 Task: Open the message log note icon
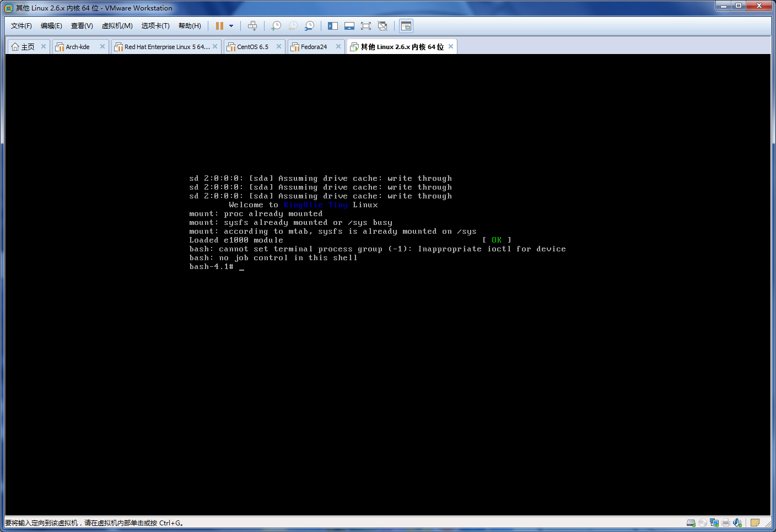pos(755,523)
